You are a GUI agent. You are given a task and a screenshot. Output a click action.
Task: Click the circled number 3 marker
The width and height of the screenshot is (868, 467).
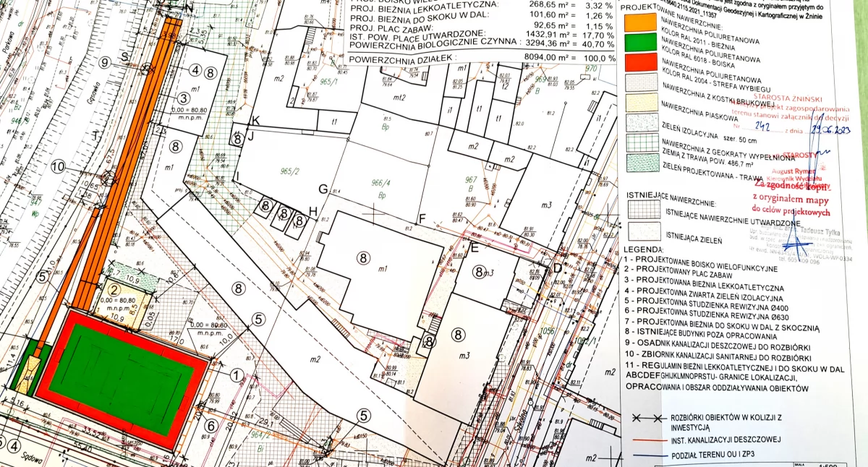coord(184,98)
